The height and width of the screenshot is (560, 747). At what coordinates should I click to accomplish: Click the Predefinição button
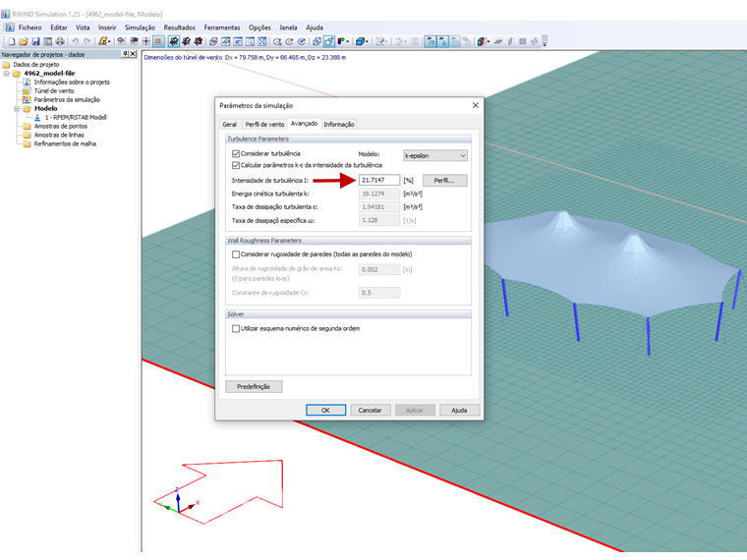tap(254, 387)
